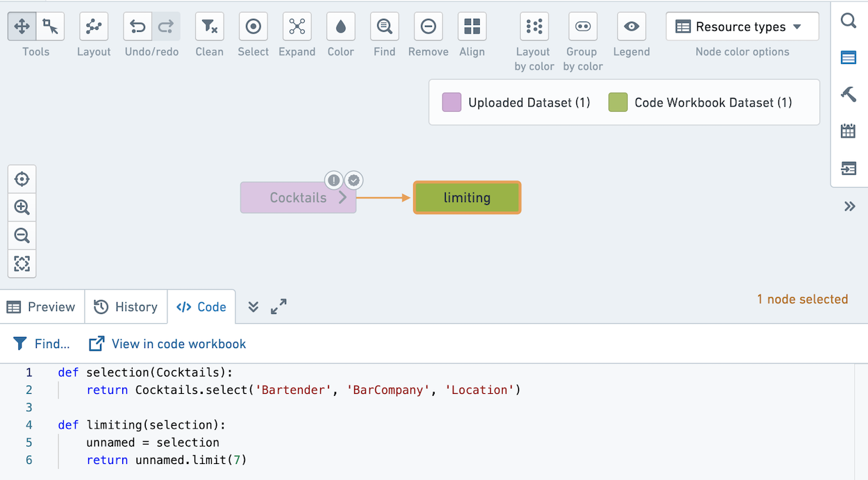The width and height of the screenshot is (868, 480).
Task: Open the table panel in sidebar
Action: pos(849,58)
